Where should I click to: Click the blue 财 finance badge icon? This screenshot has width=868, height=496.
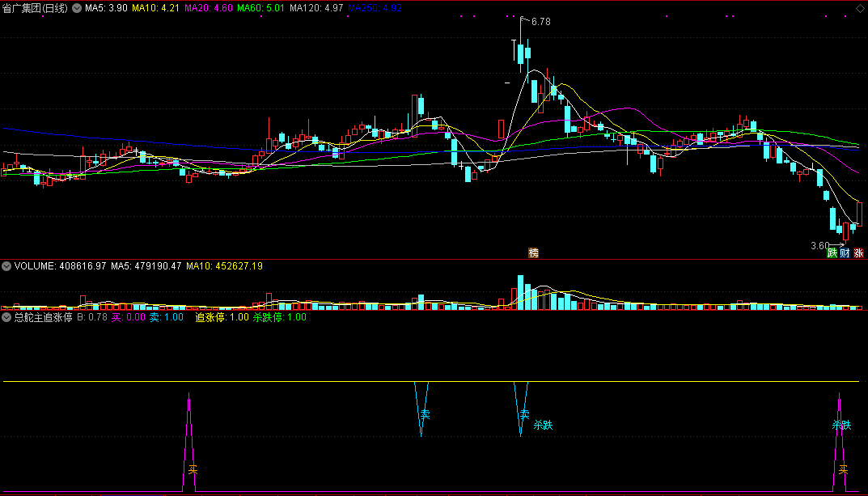tap(845, 253)
